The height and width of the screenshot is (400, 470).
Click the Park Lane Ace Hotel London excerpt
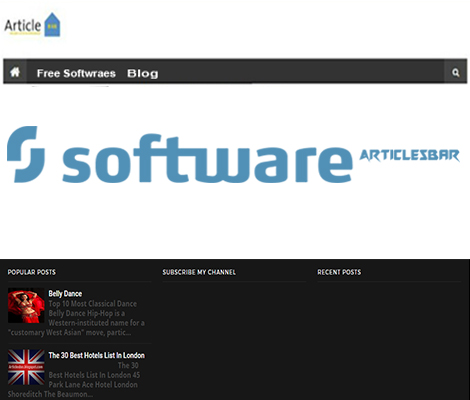click(75, 380)
